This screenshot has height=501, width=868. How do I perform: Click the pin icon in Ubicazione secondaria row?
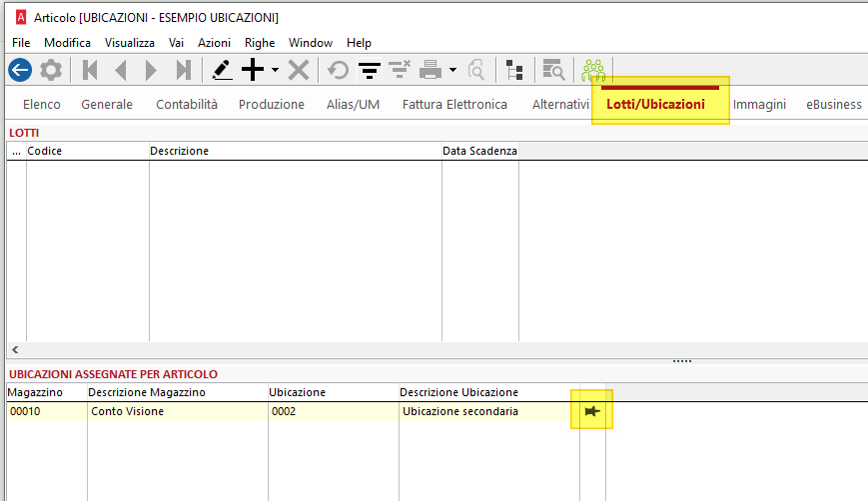tap(592, 411)
